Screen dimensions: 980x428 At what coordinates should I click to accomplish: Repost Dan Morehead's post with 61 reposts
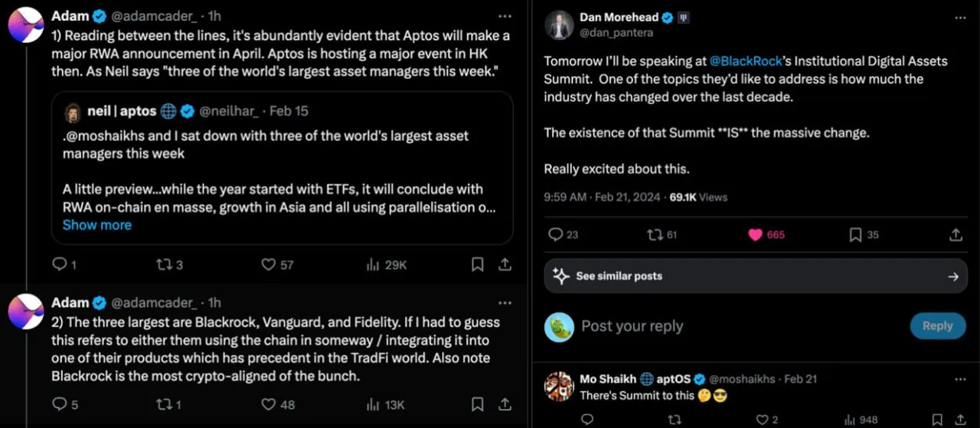click(655, 235)
